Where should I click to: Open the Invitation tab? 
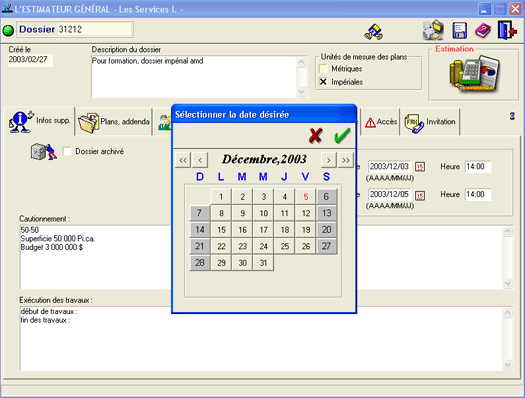click(x=430, y=122)
